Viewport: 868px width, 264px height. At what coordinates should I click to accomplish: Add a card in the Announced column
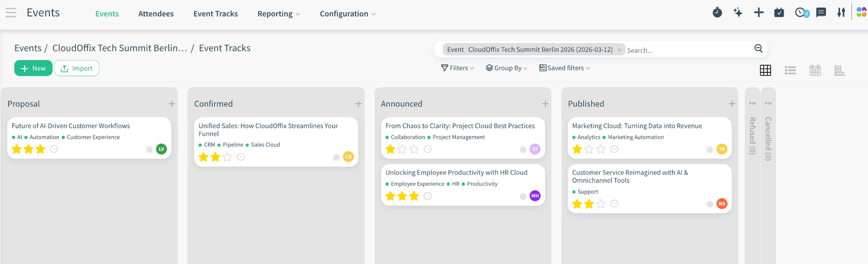tap(545, 104)
